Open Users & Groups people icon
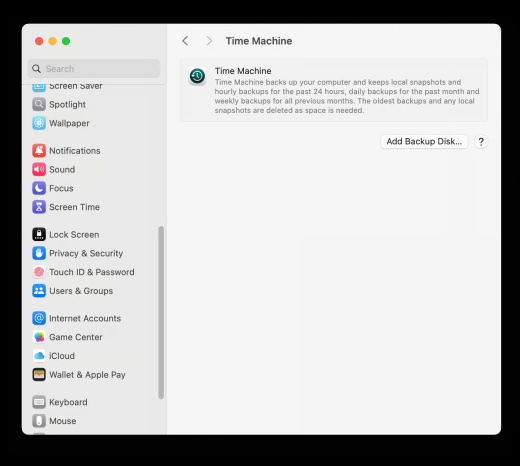Image resolution: width=520 pixels, height=466 pixels. tap(39, 291)
